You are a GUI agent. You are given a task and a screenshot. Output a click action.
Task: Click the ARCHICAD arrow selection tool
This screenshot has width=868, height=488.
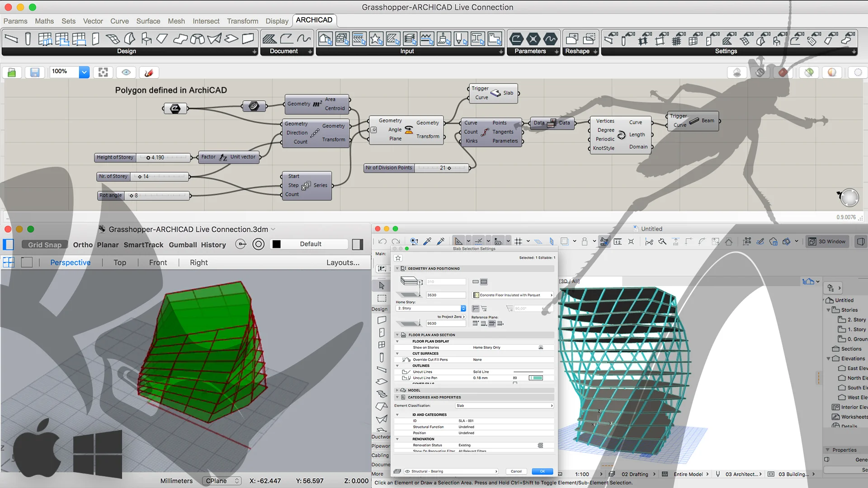coord(382,286)
